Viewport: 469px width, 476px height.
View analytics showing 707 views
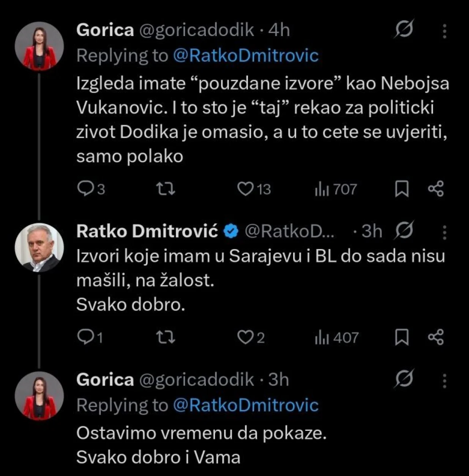(x=335, y=188)
